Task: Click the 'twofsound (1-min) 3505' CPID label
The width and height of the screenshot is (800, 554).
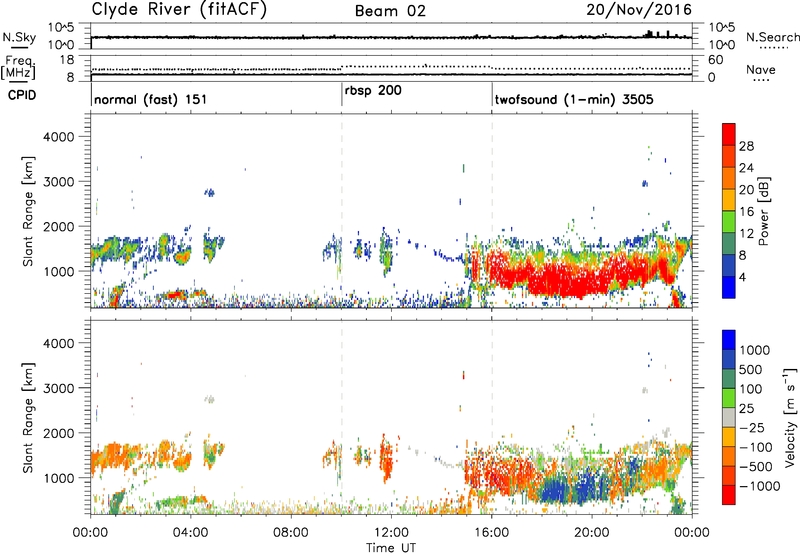Action: [x=574, y=99]
